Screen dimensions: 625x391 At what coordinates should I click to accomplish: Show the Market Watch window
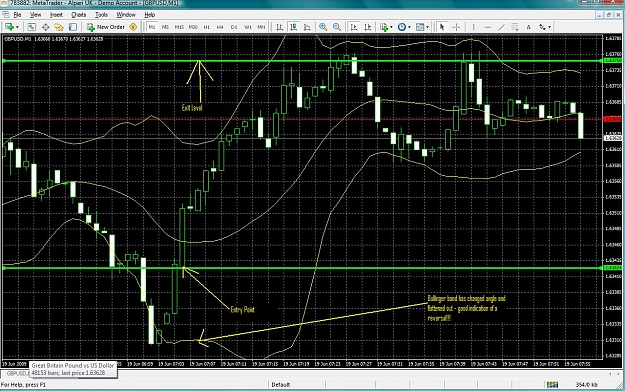click(31, 27)
